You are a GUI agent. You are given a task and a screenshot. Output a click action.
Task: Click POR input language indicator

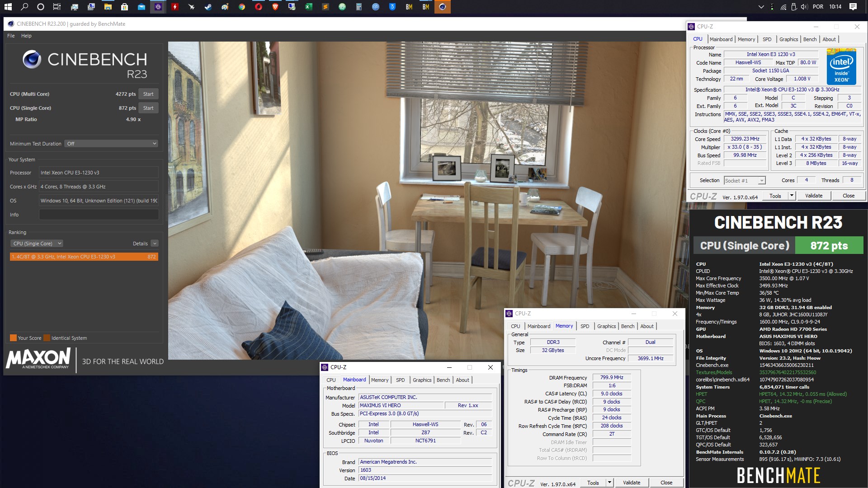click(x=818, y=7)
